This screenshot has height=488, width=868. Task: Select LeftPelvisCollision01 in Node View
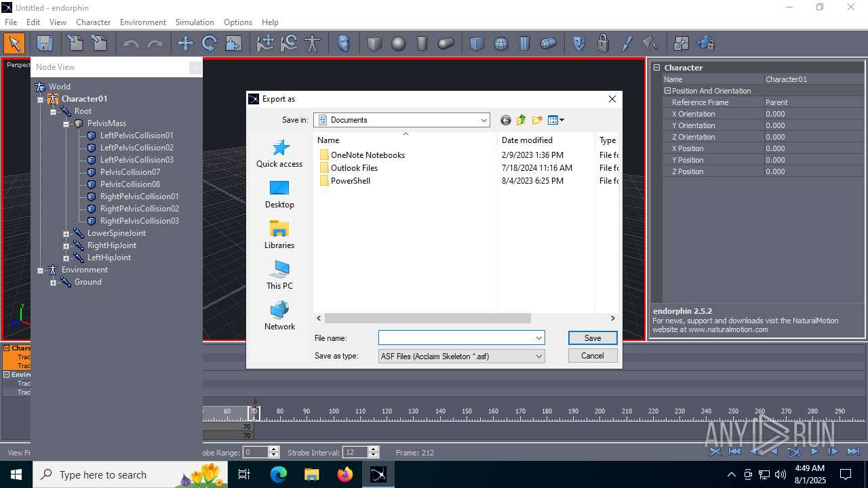[x=136, y=136]
